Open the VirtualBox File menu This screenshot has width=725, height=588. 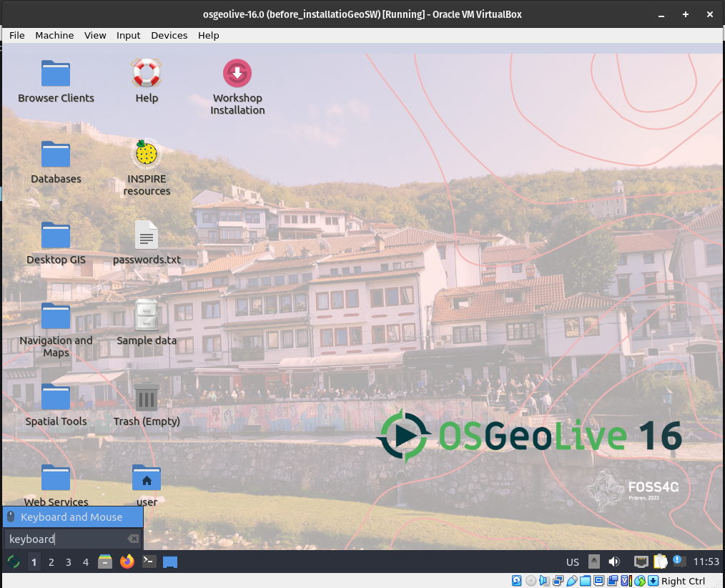17,35
